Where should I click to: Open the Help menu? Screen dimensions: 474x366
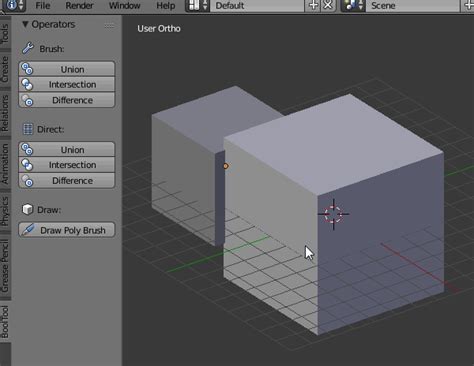(x=166, y=6)
